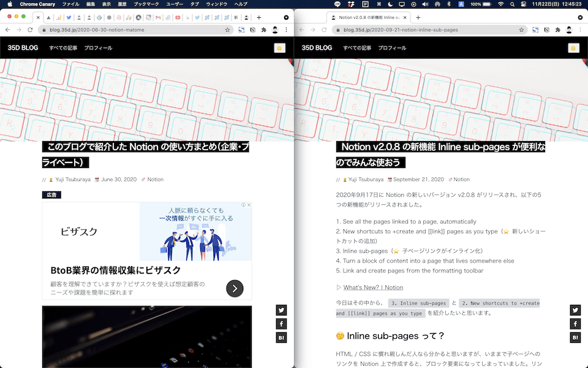Switch to the YouTube tab in left window
The width and height of the screenshot is (588, 368).
click(x=178, y=17)
